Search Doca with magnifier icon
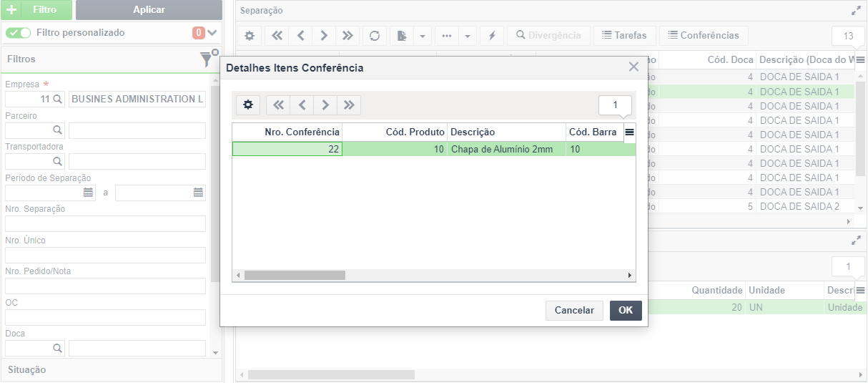The width and height of the screenshot is (868, 383). (57, 348)
